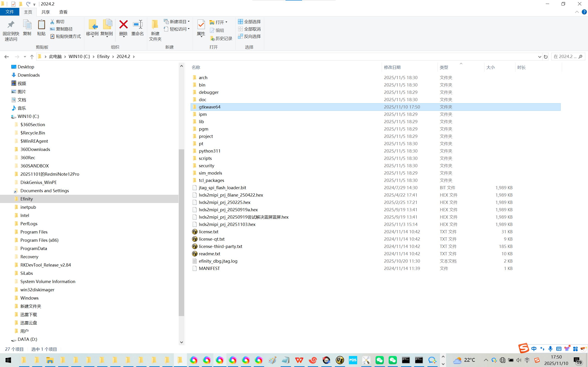Click the red Delete (删除) ribbon icon
This screenshot has width=588, height=367.
coord(123,25)
